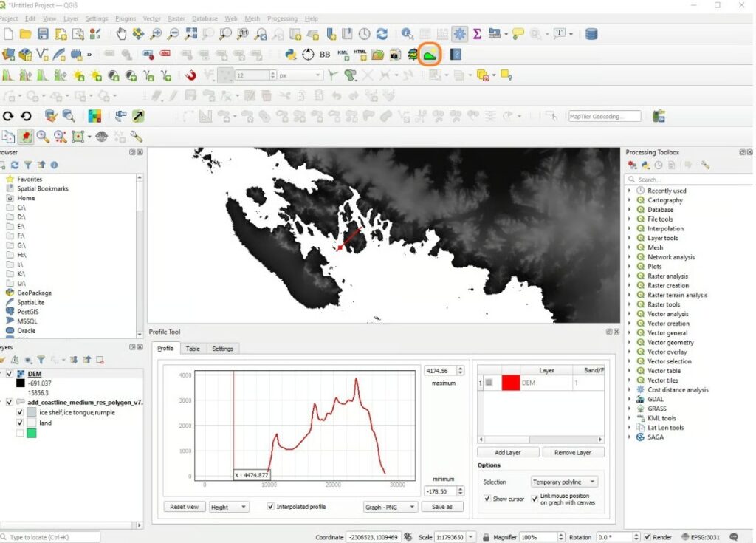This screenshot has height=543, width=756.
Task: Click the Browser panel refresh icon
Action: (15, 165)
